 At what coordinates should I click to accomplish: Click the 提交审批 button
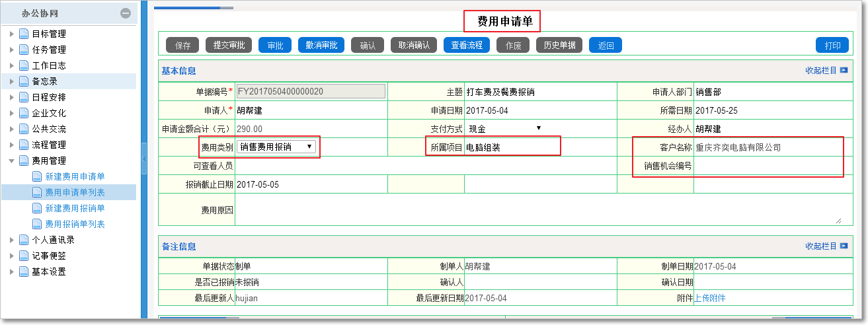point(229,45)
